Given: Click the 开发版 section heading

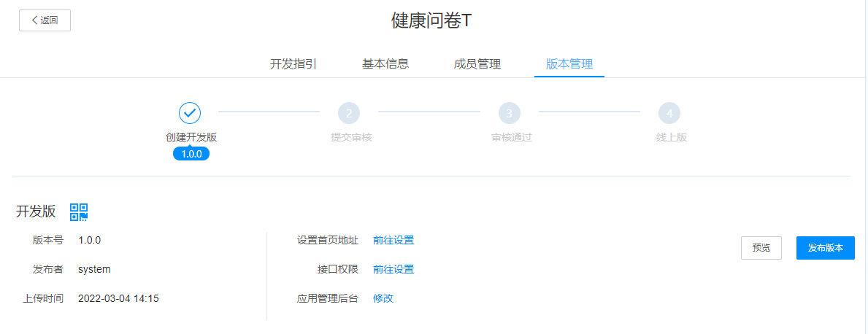Looking at the screenshot, I should 36,211.
